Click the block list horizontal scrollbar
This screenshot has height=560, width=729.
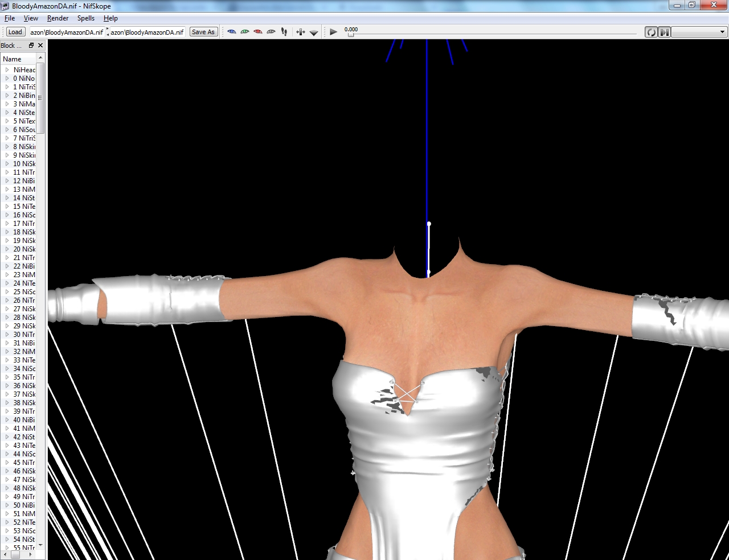point(19,554)
